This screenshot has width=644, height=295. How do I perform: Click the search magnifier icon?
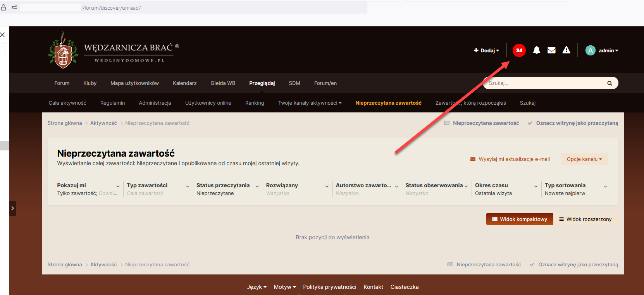[x=610, y=83]
